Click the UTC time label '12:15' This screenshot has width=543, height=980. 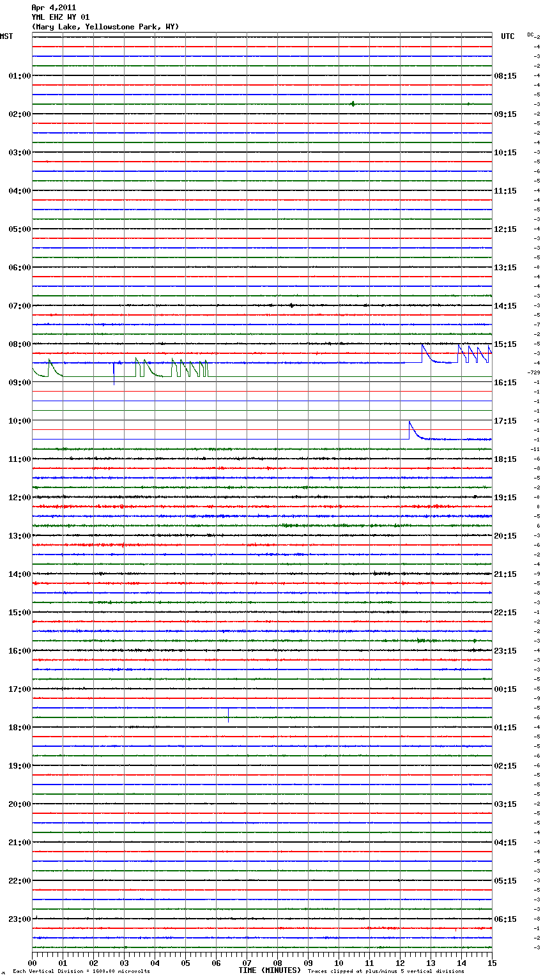tap(505, 229)
